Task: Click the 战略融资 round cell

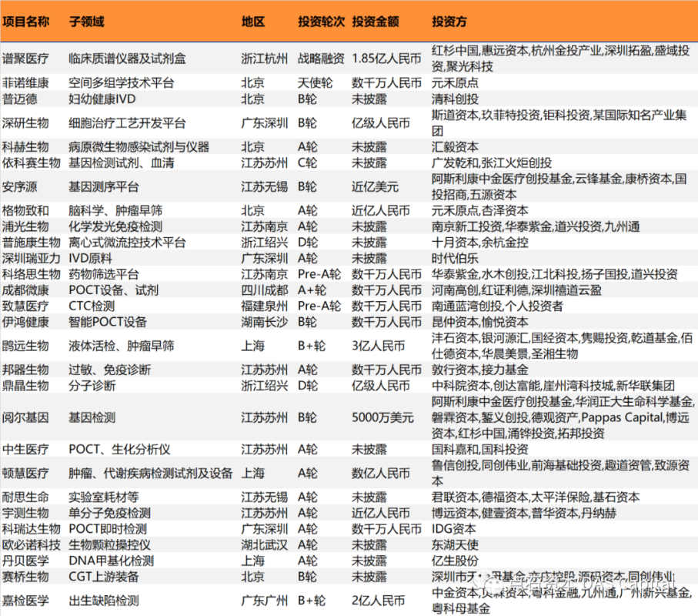Action: pos(321,59)
